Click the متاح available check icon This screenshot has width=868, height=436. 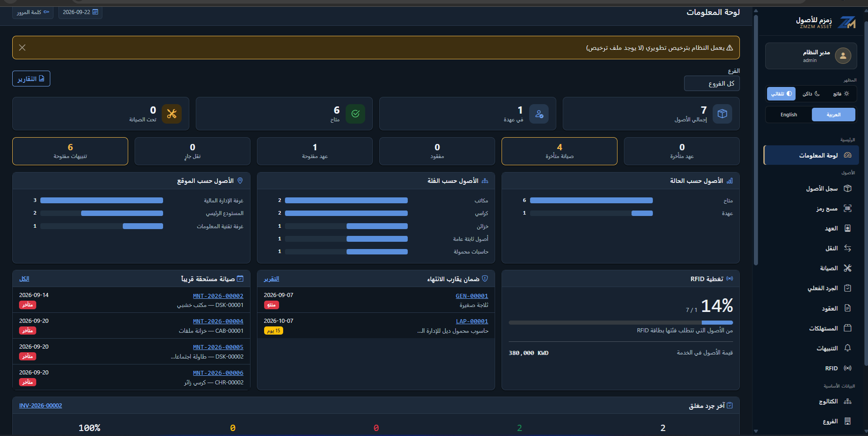click(355, 114)
